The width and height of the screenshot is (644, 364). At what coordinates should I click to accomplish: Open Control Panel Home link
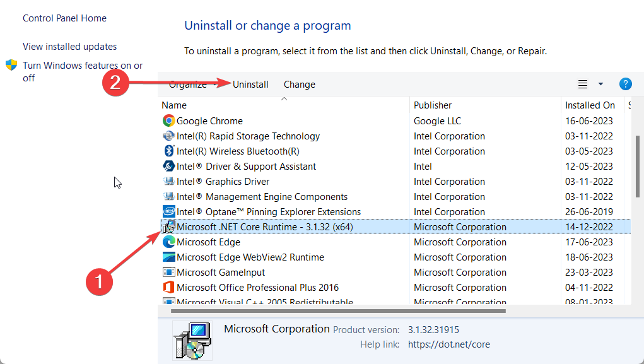(64, 18)
